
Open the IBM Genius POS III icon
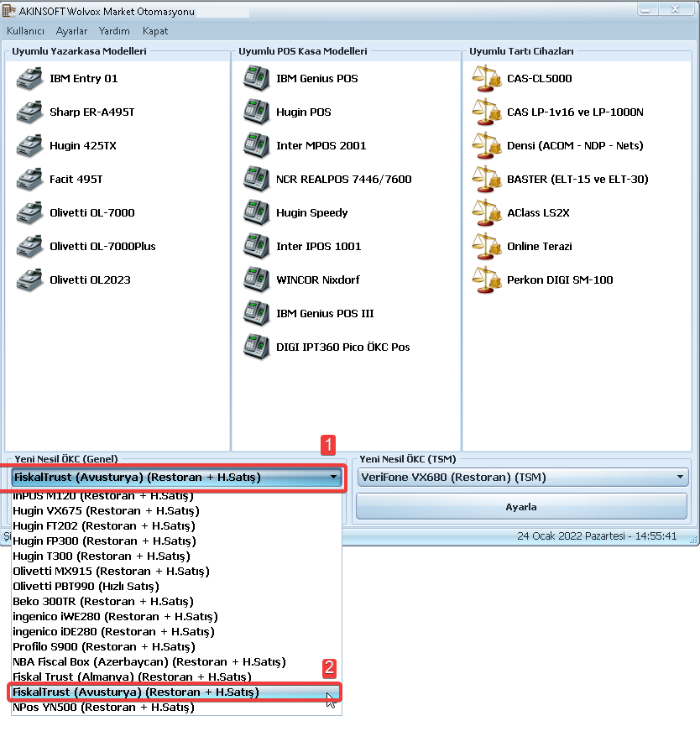[256, 313]
